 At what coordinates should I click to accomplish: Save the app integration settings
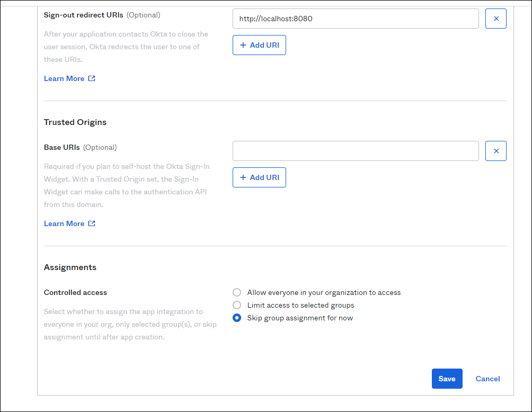[447, 379]
